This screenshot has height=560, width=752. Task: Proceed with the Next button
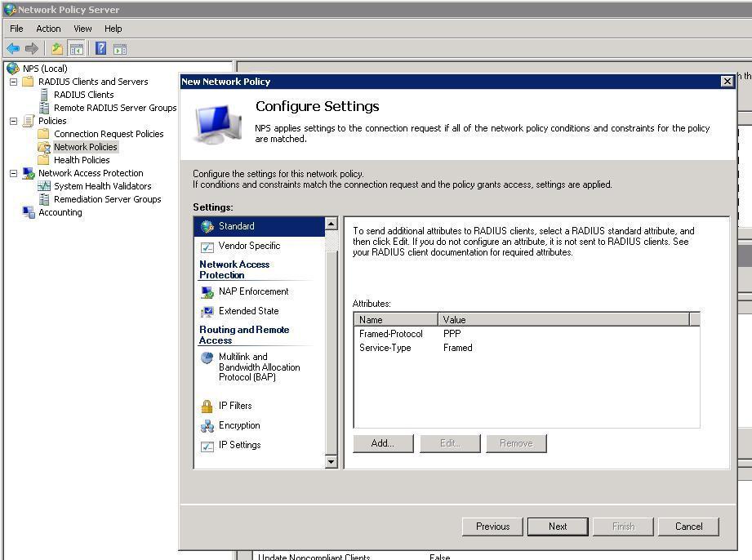pos(558,527)
